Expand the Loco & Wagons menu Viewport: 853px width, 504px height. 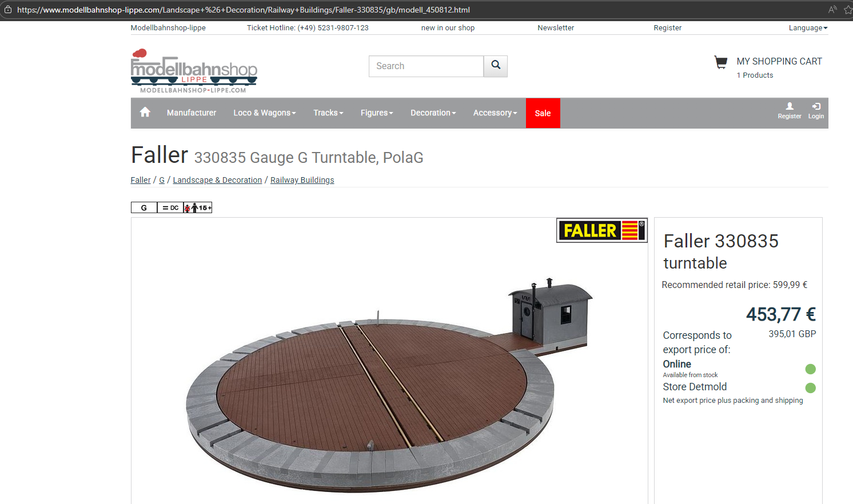tap(264, 113)
